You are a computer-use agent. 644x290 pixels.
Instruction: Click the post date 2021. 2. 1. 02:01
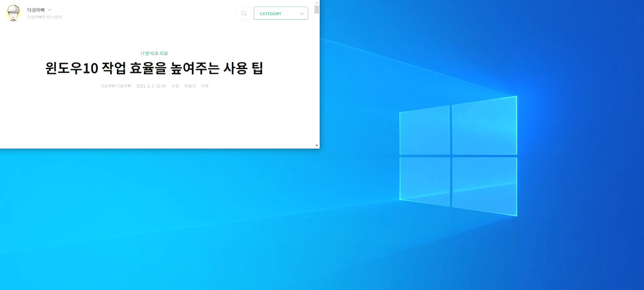point(151,86)
